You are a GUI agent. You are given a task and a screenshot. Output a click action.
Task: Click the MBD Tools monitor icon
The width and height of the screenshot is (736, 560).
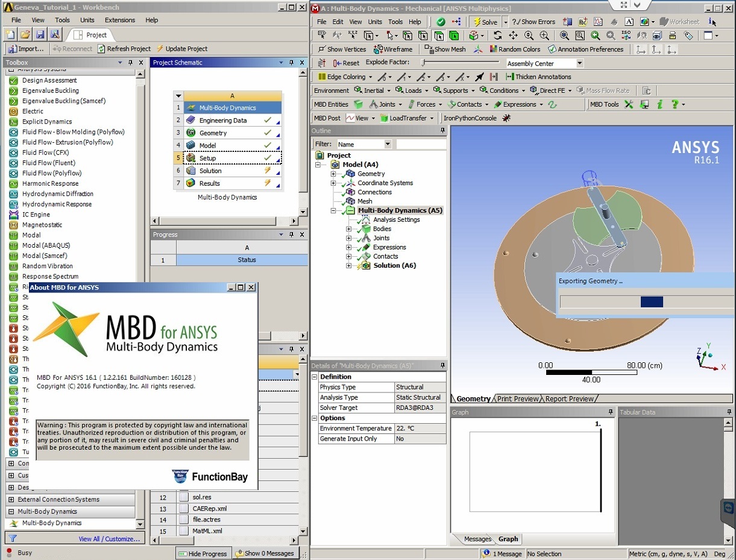[644, 104]
